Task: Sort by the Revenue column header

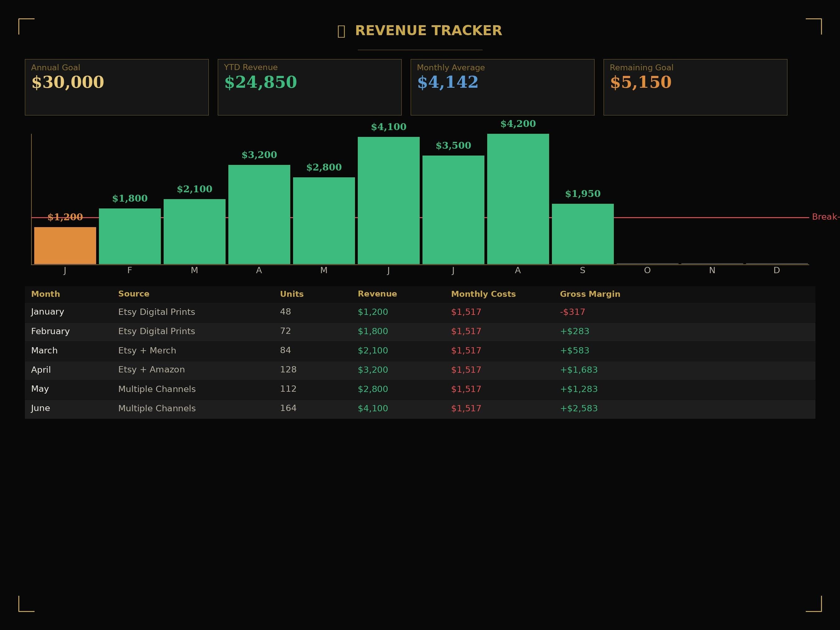Action: pyautogui.click(x=377, y=294)
